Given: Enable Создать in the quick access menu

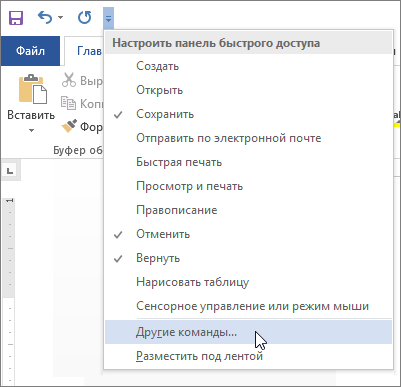Looking at the screenshot, I should tap(248, 66).
